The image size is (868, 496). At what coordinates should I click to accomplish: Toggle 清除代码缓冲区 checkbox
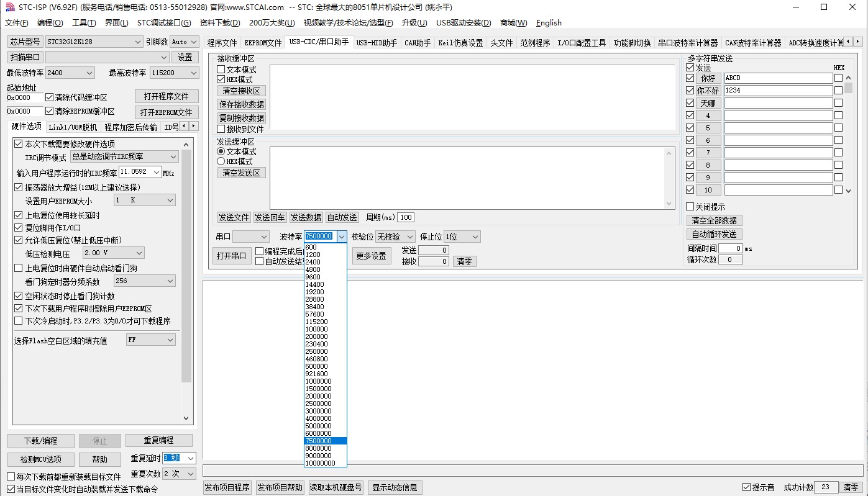[x=50, y=97]
